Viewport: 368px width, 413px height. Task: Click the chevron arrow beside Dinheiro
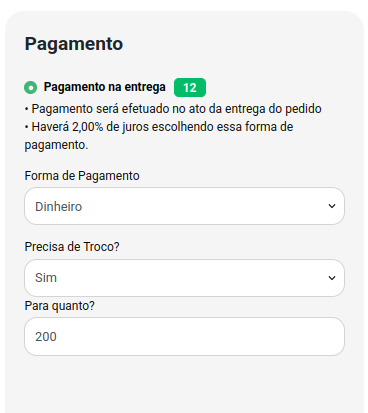point(332,206)
